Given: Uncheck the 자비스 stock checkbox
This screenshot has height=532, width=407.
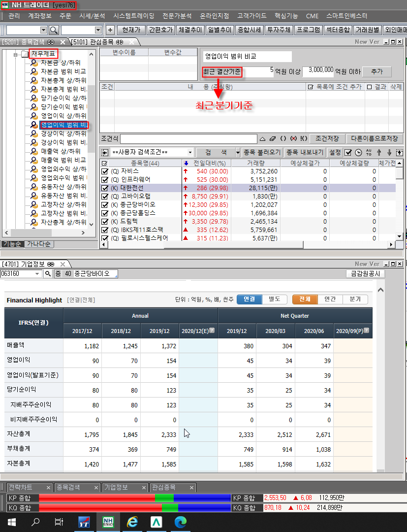Looking at the screenshot, I should 104,171.
